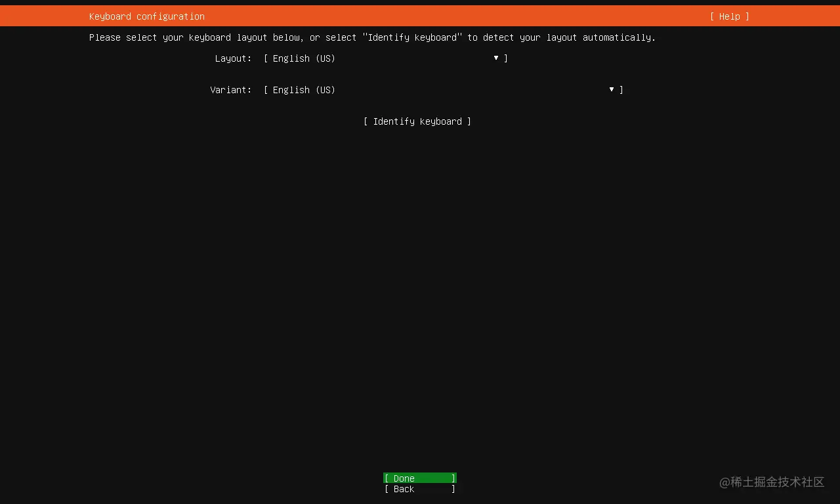This screenshot has height=504, width=840.
Task: Click the Variant: label
Action: pyautogui.click(x=231, y=90)
